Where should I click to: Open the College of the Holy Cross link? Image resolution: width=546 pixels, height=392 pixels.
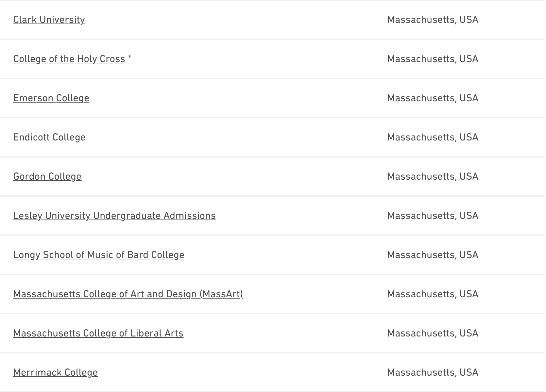[69, 59]
